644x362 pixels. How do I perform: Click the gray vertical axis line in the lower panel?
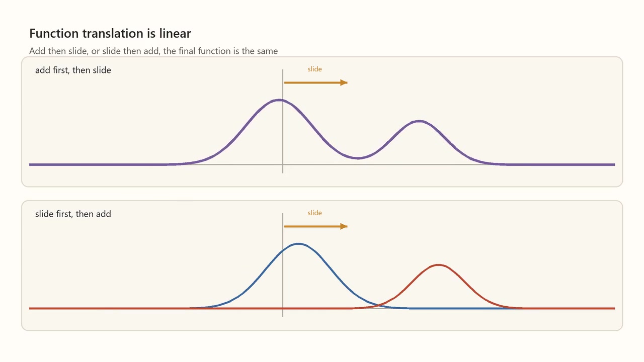[x=283, y=265]
